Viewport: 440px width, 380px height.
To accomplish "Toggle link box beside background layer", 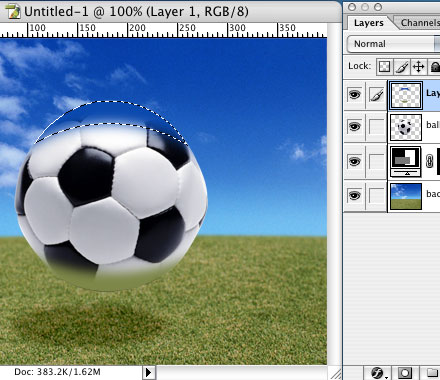I will tap(377, 195).
